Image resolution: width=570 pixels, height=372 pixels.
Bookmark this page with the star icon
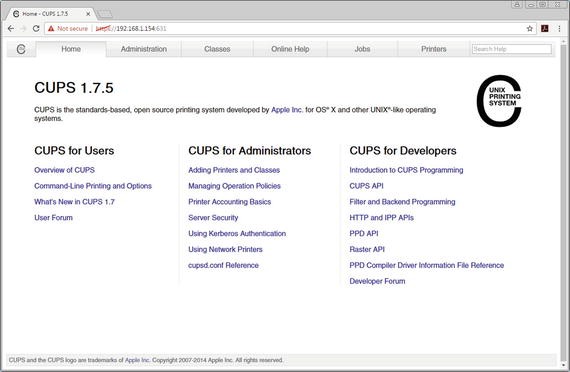[x=530, y=28]
